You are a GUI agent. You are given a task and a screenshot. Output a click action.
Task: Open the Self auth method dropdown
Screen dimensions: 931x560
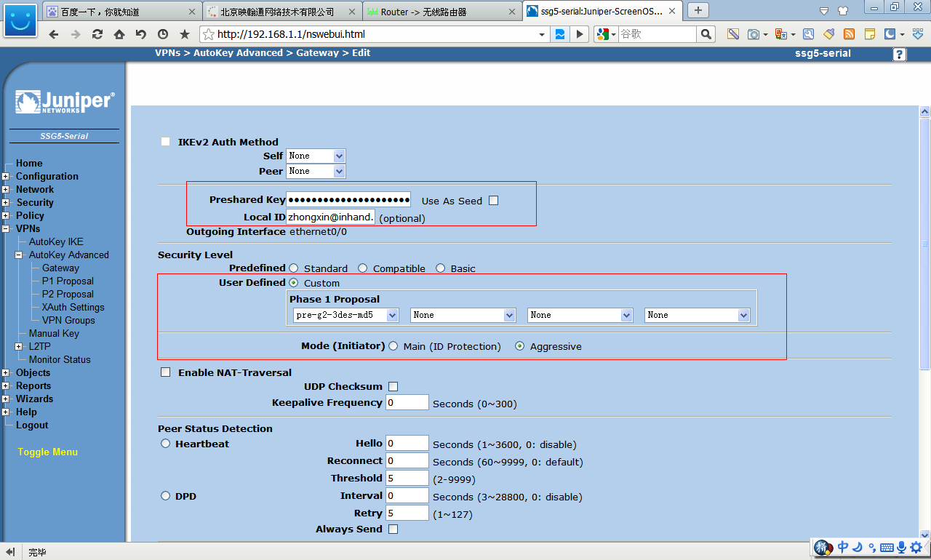pos(316,156)
